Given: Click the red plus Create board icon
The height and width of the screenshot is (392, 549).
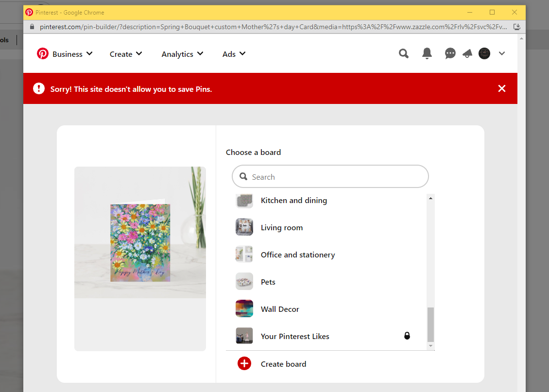Looking at the screenshot, I should click(x=244, y=364).
